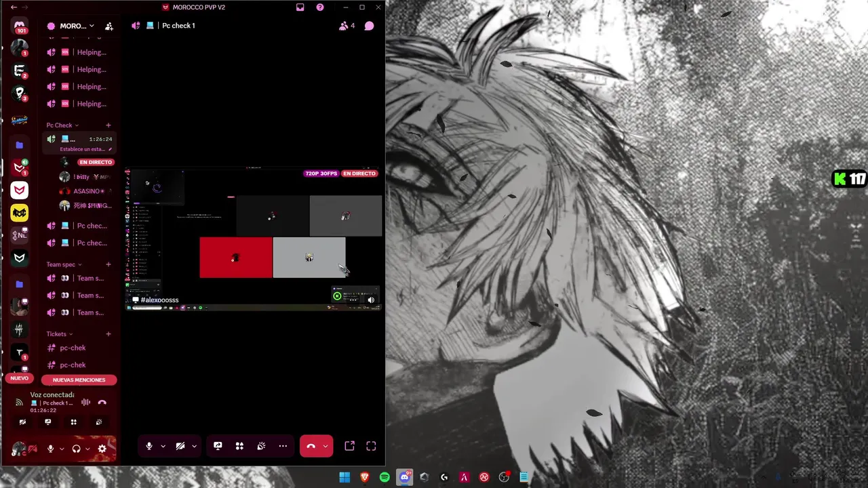Share screen from voice connected panel

point(47,422)
